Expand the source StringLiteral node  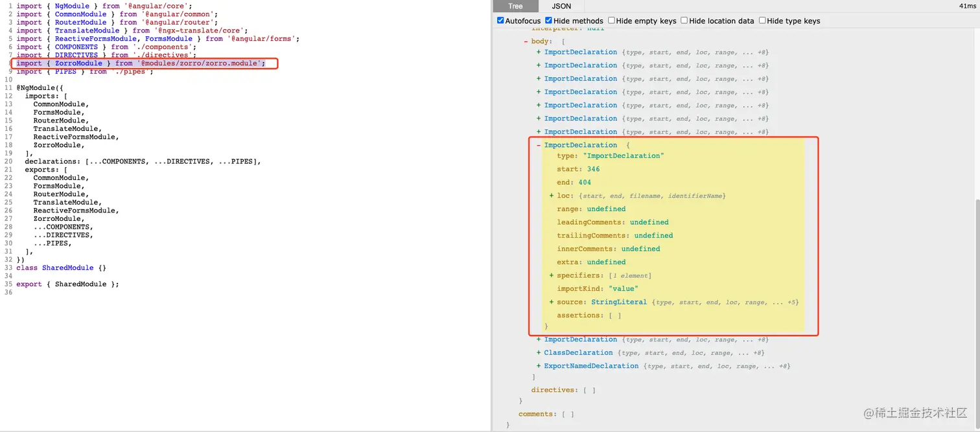pyautogui.click(x=552, y=302)
